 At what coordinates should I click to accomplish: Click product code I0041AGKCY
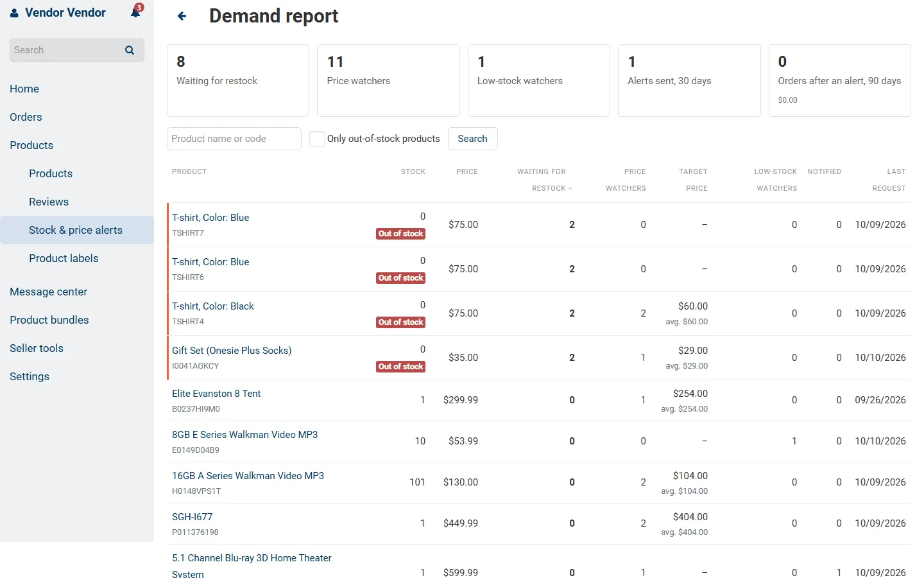click(196, 366)
